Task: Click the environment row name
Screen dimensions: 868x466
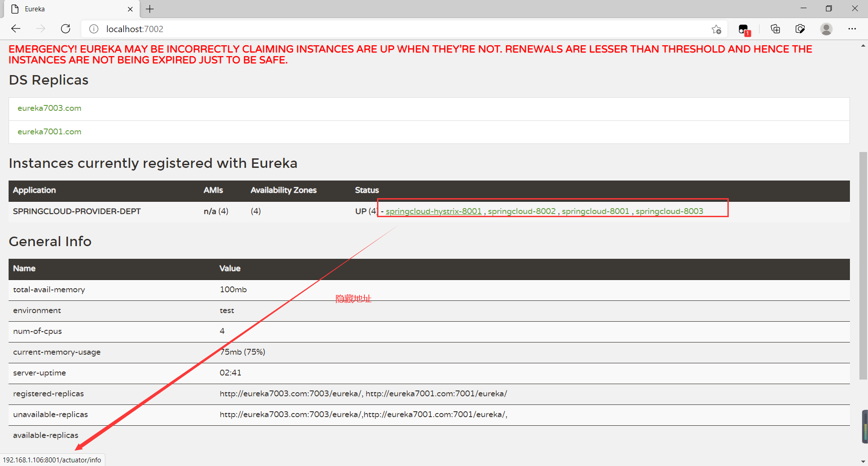Action: coord(37,310)
